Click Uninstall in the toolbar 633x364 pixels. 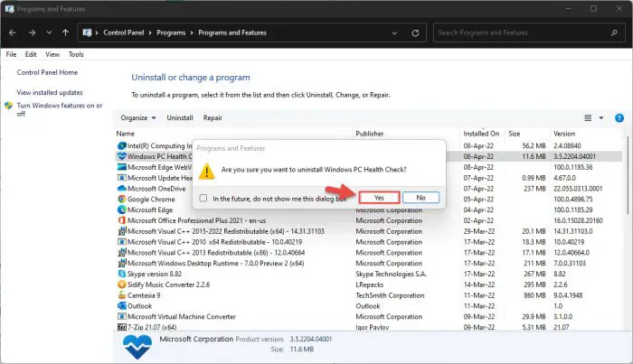180,117
